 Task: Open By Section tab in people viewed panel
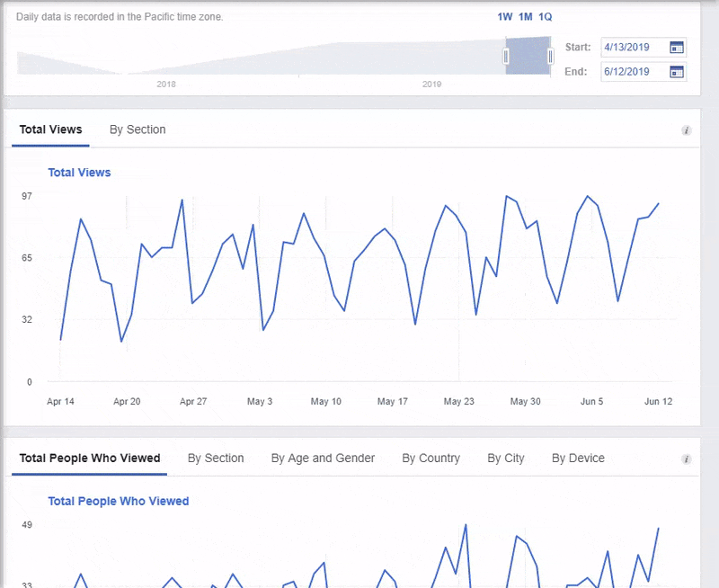coord(216,459)
